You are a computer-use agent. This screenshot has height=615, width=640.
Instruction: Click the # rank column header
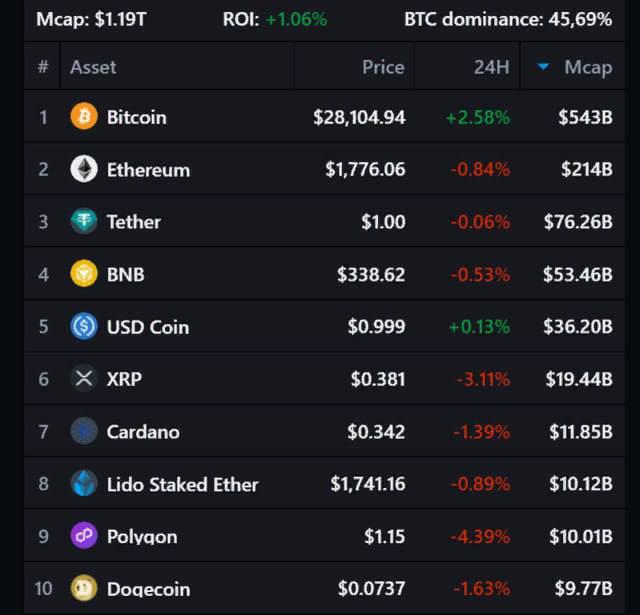pyautogui.click(x=42, y=67)
